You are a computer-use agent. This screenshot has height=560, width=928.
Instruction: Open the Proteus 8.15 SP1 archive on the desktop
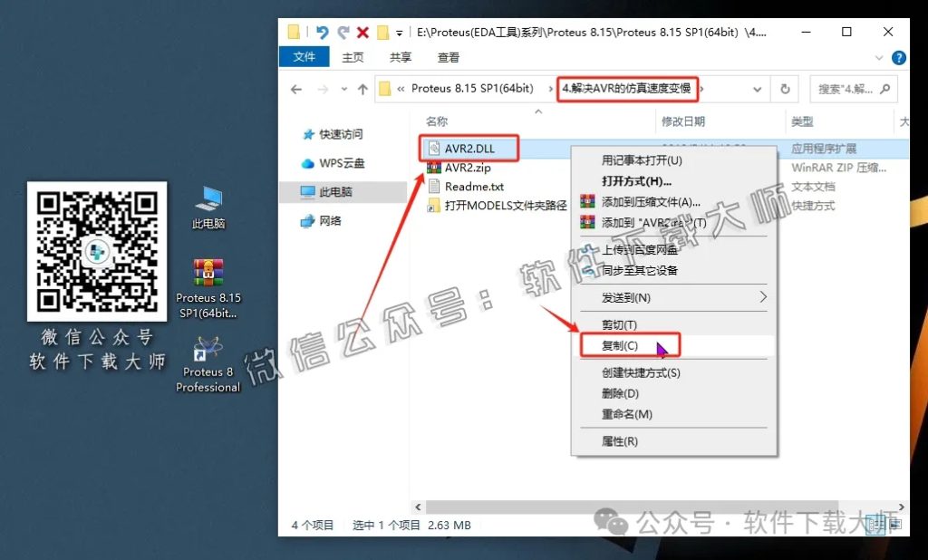click(x=208, y=271)
